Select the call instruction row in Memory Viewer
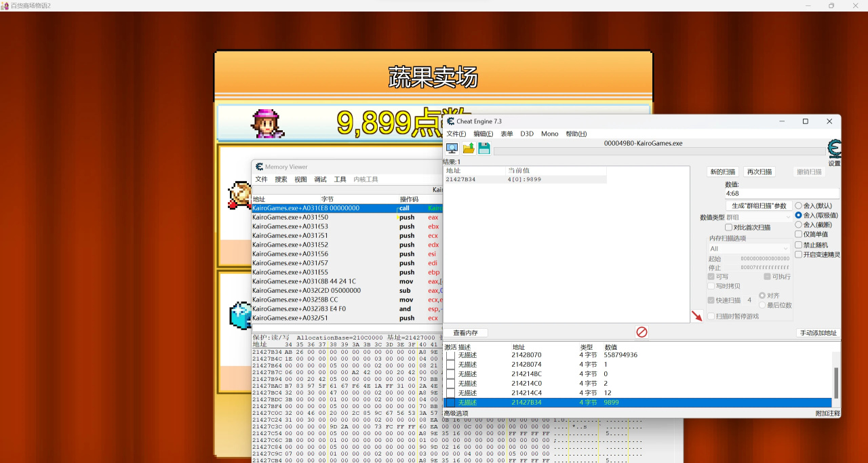868x463 pixels. tap(347, 208)
